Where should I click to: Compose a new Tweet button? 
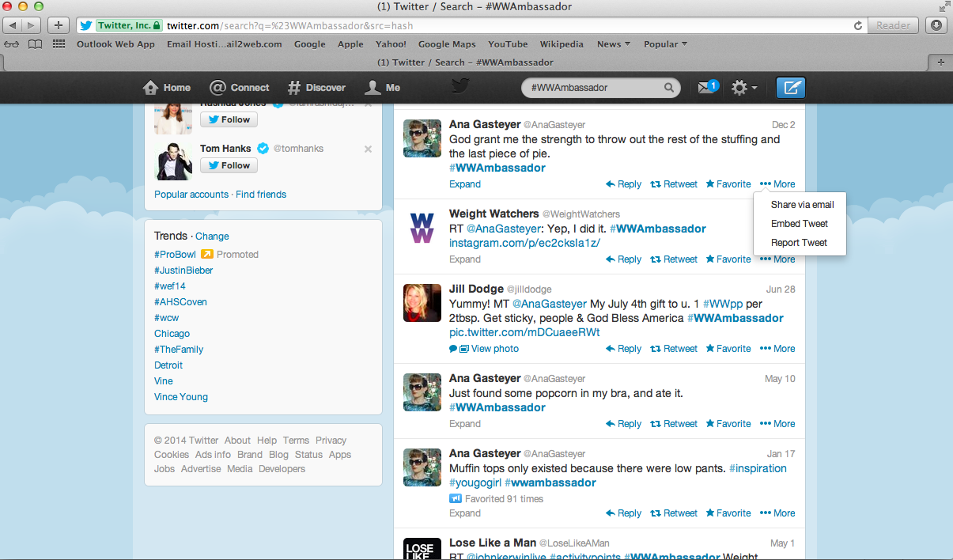[x=789, y=88]
